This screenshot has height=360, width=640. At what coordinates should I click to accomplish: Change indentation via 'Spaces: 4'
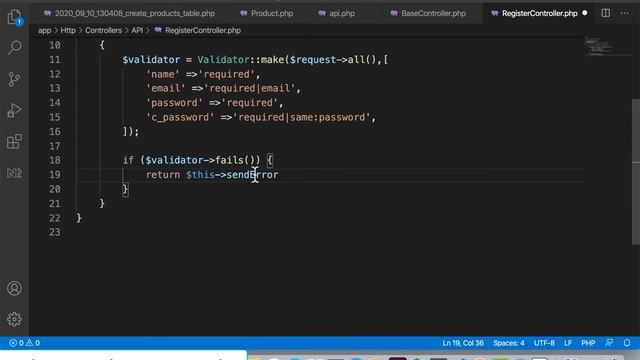509,343
